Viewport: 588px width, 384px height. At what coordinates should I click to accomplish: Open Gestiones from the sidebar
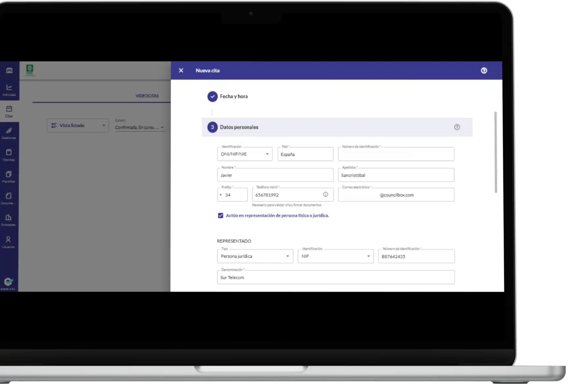coord(9,133)
